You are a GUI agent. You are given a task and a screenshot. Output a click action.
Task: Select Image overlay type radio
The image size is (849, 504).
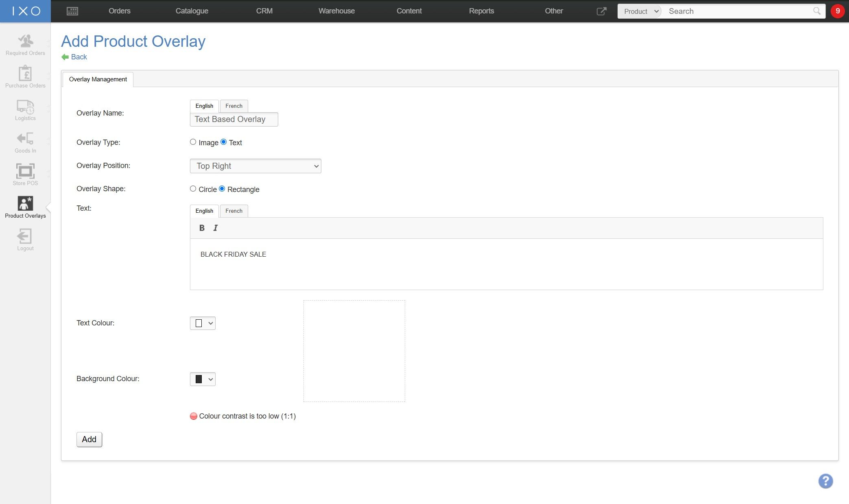point(193,142)
